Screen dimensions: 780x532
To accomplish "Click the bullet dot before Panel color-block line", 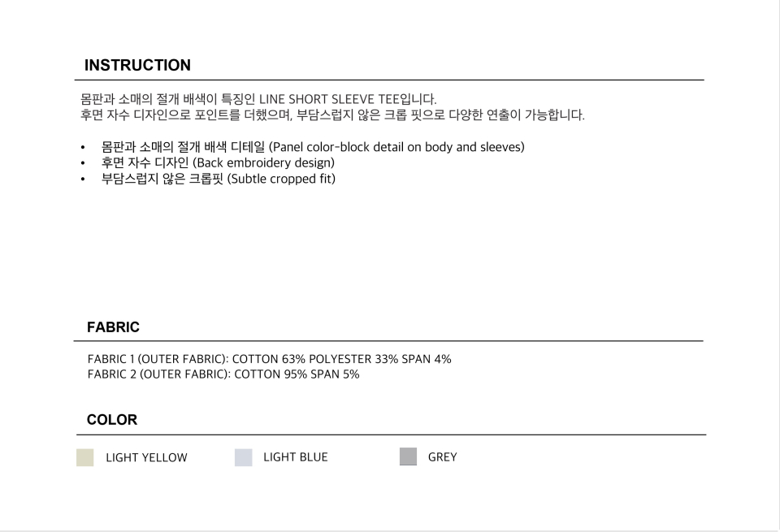I will (83, 148).
